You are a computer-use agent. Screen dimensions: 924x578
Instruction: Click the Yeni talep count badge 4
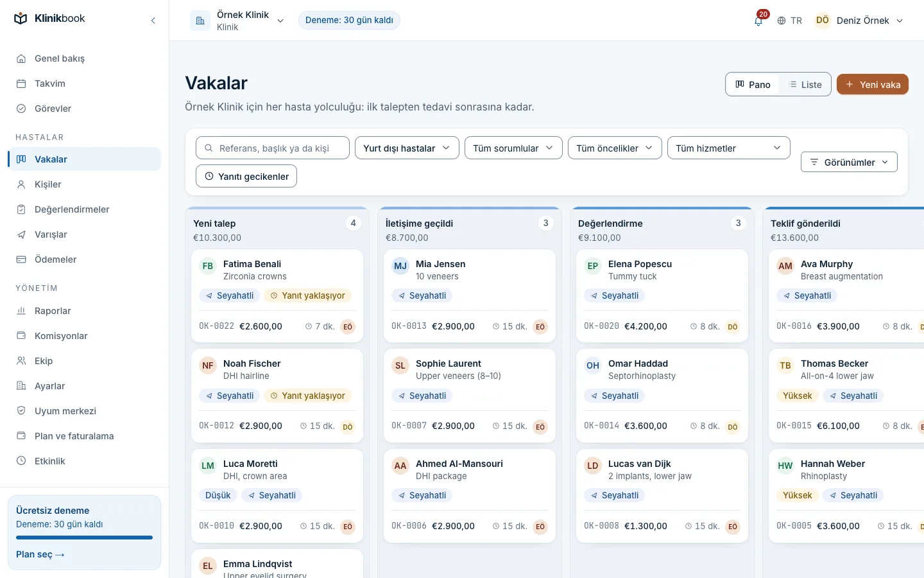click(x=353, y=223)
